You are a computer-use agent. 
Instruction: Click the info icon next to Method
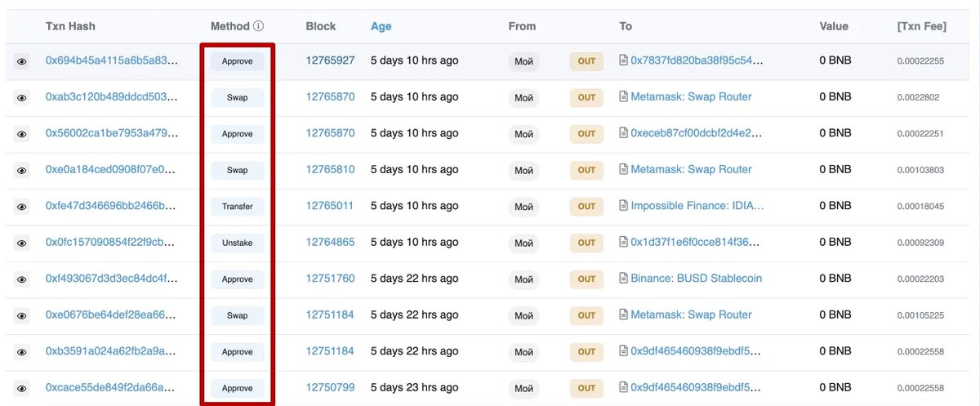pos(259,26)
